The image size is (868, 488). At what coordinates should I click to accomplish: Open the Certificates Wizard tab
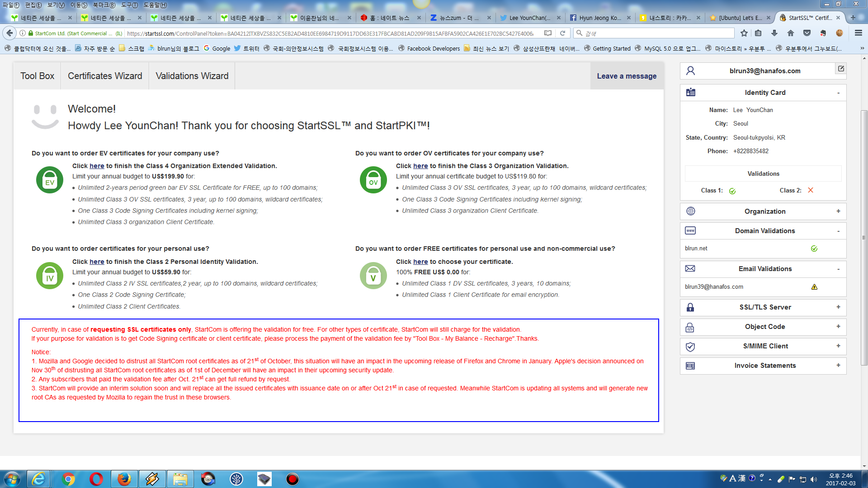point(105,76)
